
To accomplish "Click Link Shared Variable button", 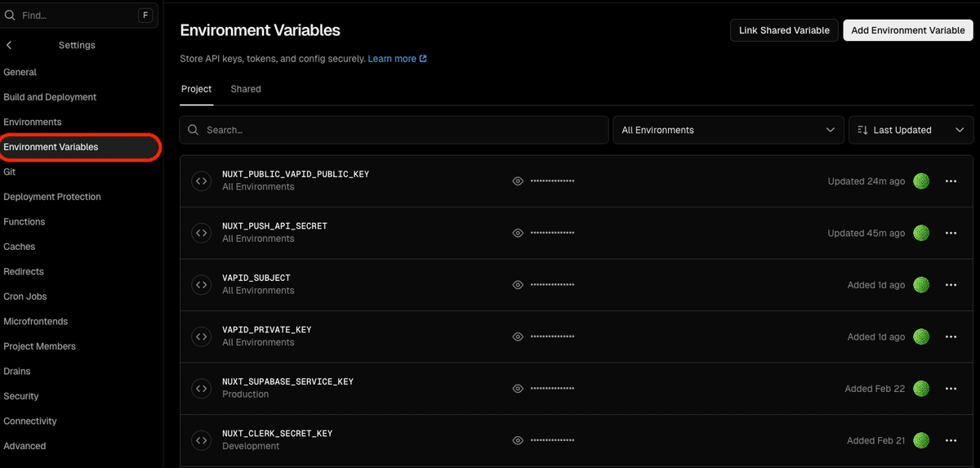I will coord(784,30).
